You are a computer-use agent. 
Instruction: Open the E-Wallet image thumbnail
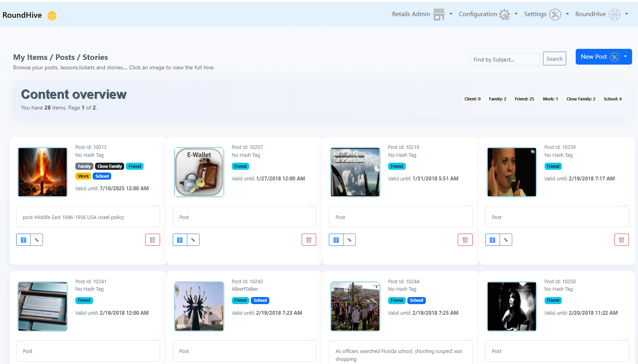pos(199,172)
